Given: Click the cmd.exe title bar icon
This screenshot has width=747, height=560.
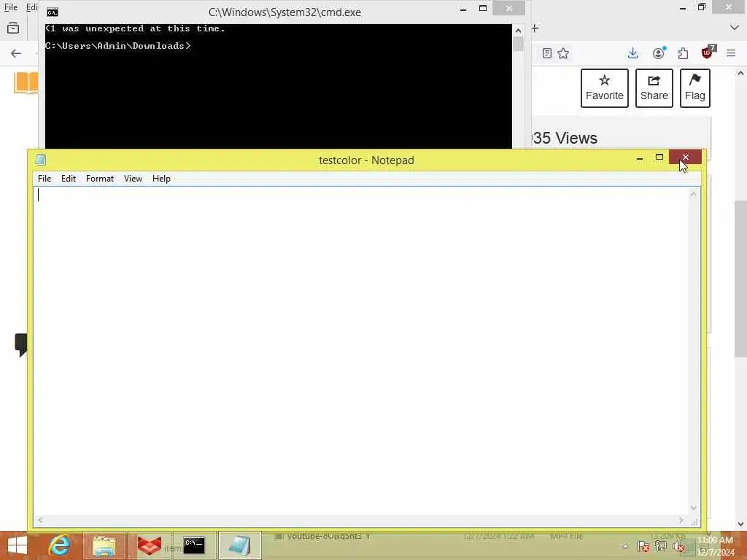Looking at the screenshot, I should (53, 12).
